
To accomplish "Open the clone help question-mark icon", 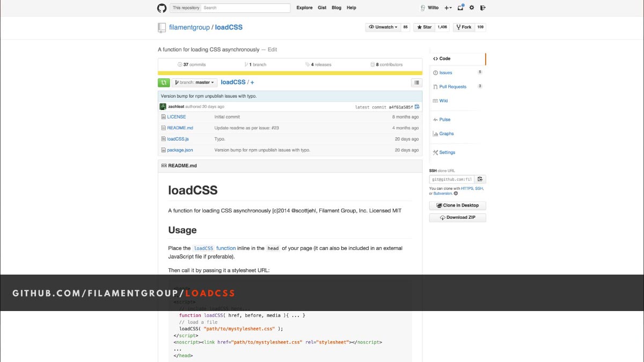I will click(456, 193).
